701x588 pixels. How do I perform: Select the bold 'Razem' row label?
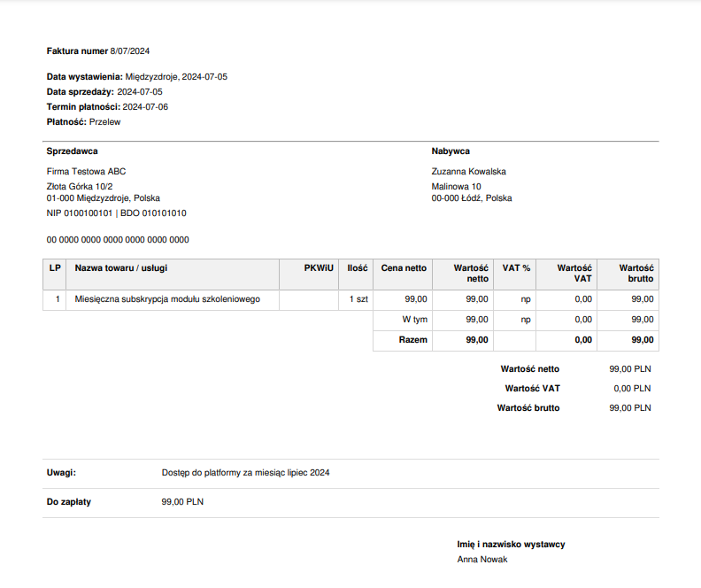(x=412, y=340)
